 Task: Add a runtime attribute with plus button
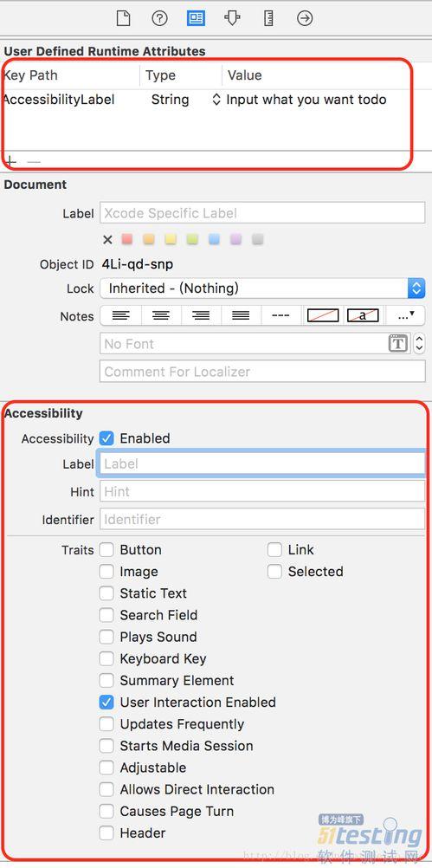(x=10, y=162)
